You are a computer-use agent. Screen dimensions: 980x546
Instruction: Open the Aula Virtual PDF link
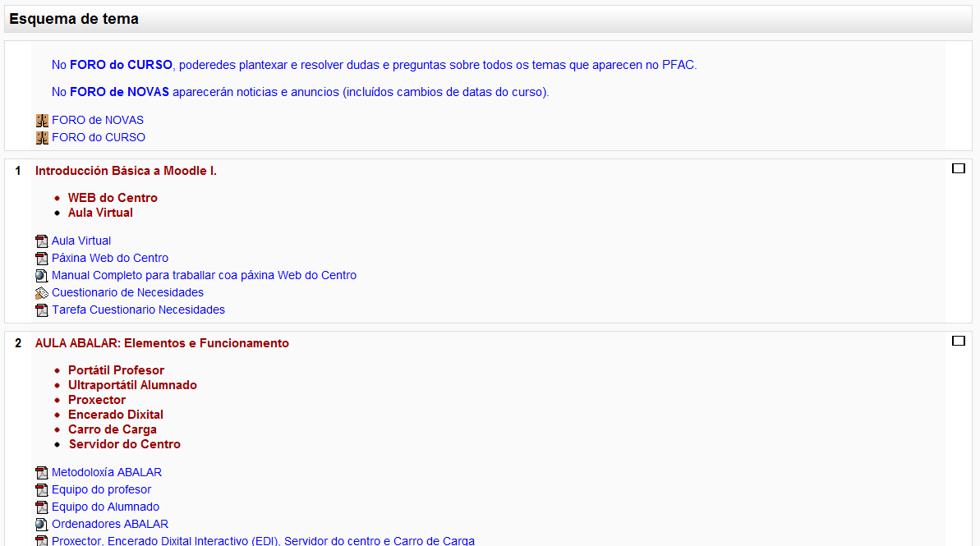81,241
